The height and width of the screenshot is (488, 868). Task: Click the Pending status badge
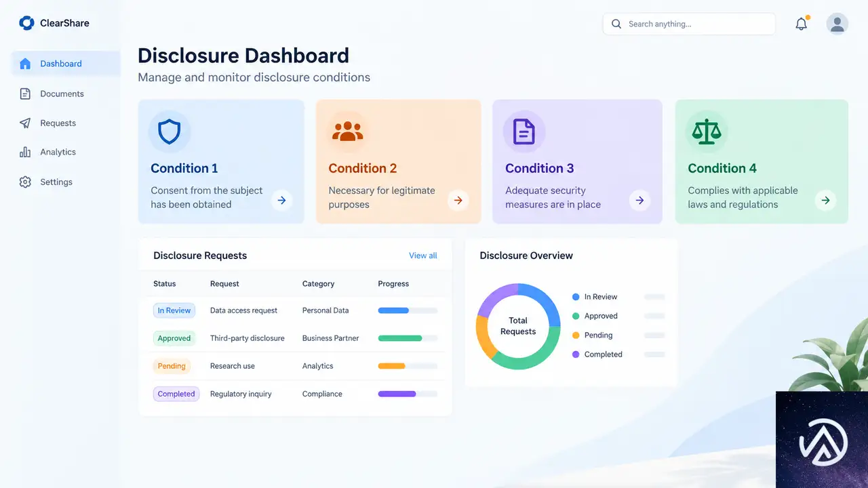point(172,366)
